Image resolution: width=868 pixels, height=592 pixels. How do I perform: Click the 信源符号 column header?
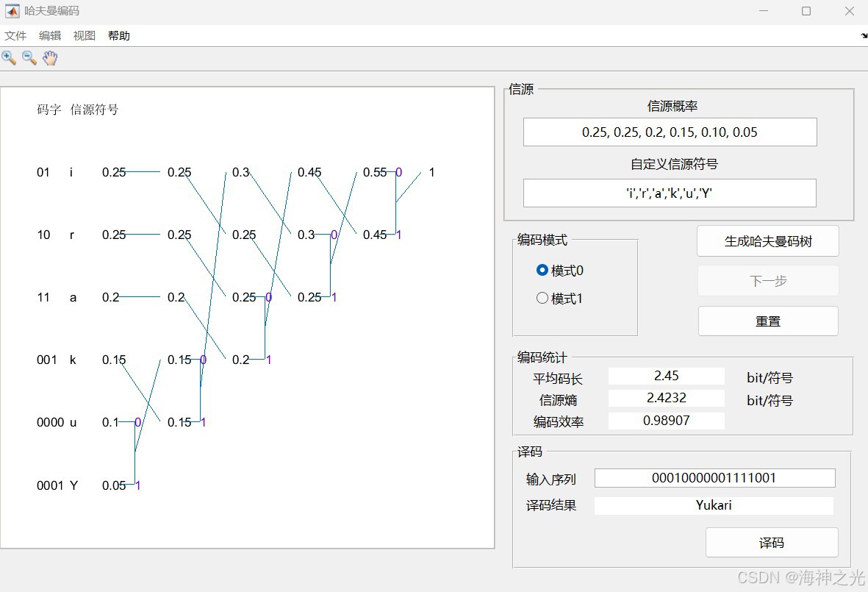pyautogui.click(x=94, y=110)
